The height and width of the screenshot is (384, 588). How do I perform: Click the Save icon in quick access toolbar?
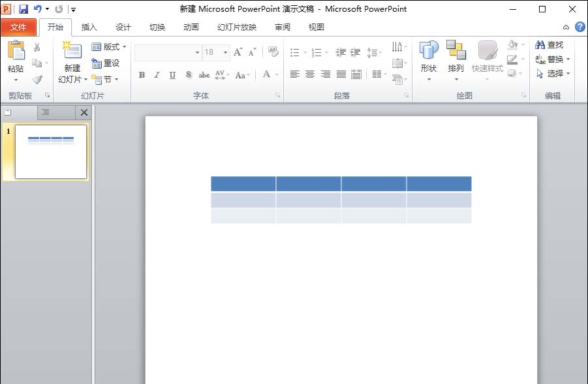[x=23, y=9]
